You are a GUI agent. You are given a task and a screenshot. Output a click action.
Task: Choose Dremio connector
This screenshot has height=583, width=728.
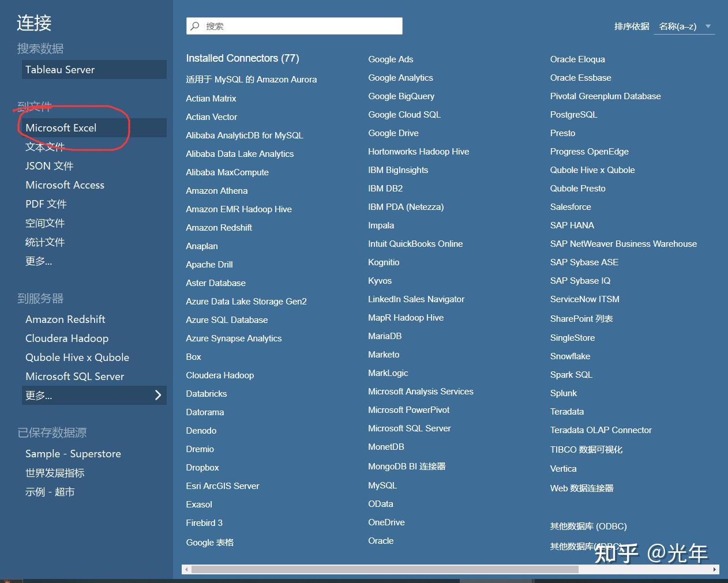click(x=200, y=449)
